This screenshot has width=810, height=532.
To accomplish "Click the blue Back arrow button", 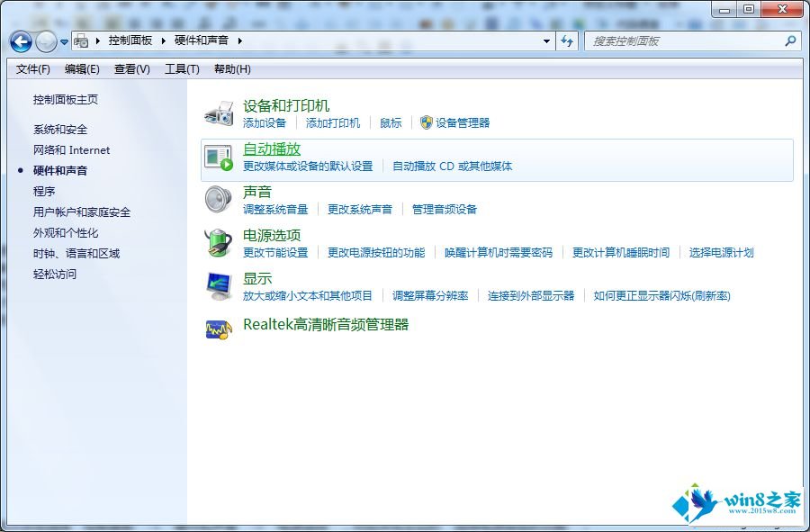I will tap(22, 41).
